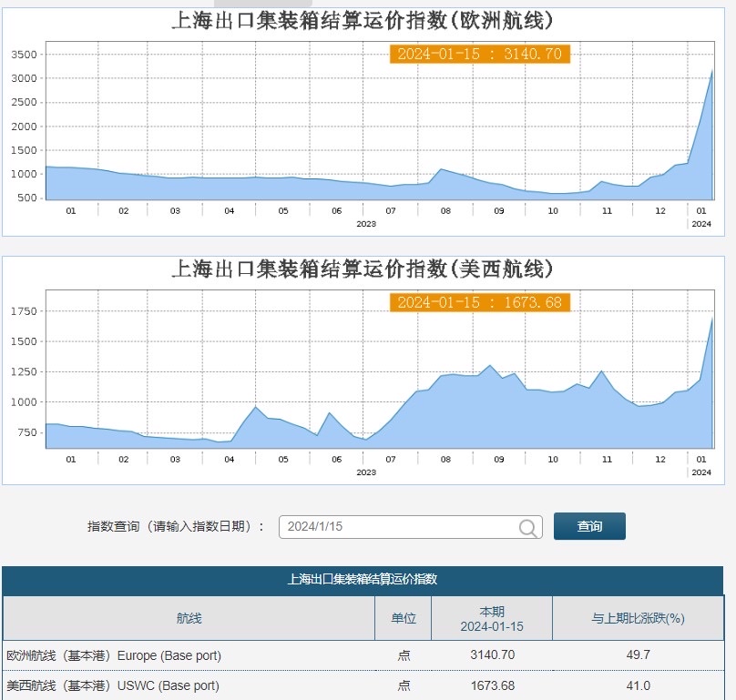The height and width of the screenshot is (700, 736).
Task: Select the Europe chart tooltip 2024-01-15 : 3140.70
Action: [x=480, y=54]
